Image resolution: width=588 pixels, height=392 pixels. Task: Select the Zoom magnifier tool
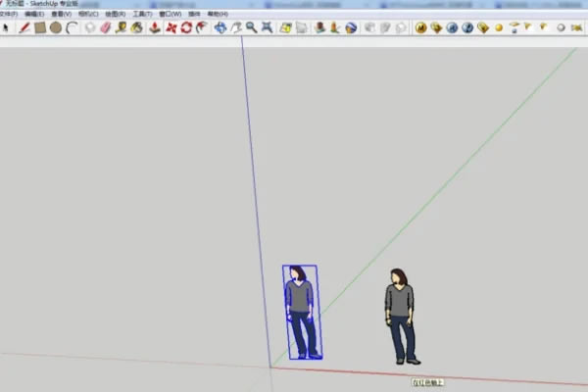tap(252, 27)
